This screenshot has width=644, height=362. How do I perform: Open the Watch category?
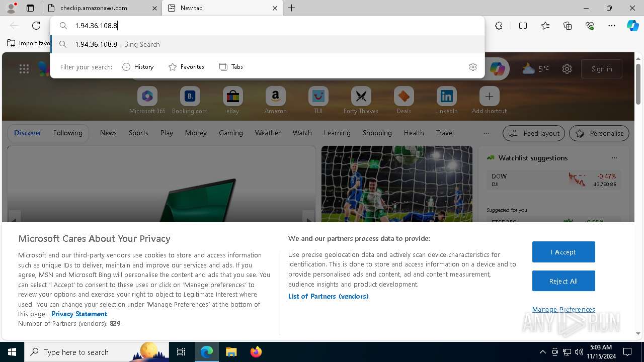(x=302, y=133)
